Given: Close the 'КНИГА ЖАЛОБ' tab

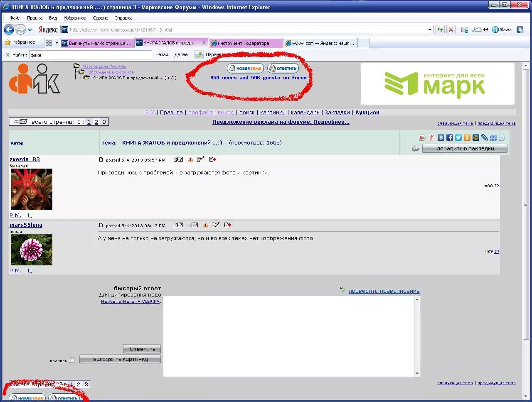Looking at the screenshot, I should click(204, 43).
